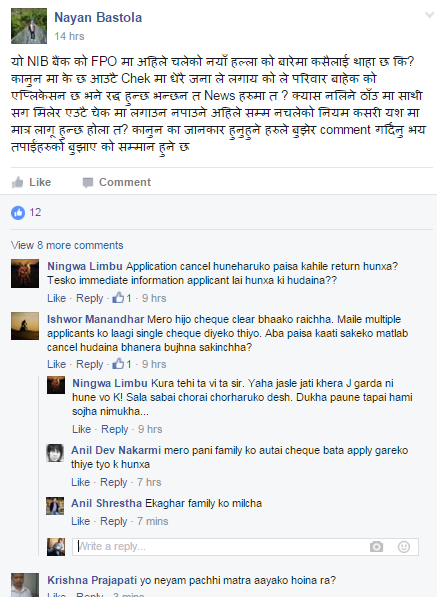Open the post options chevron next to Nayan Bastola
The height and width of the screenshot is (610, 439).
429,15
